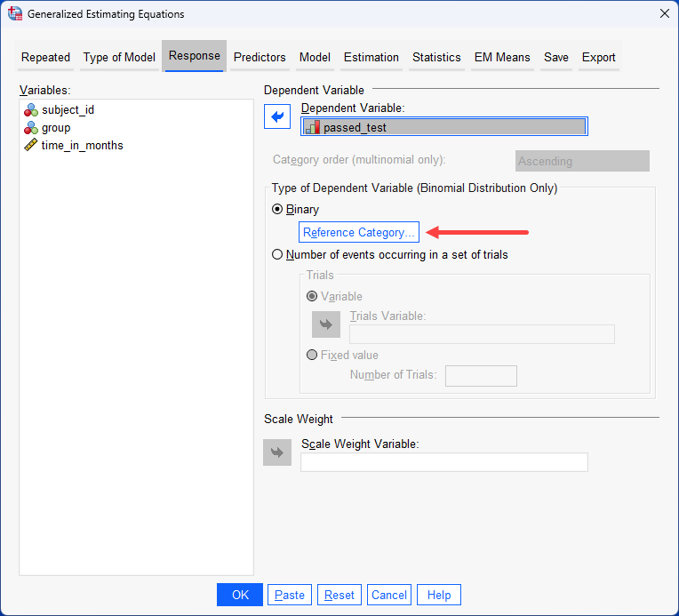
Task: Switch to the Export tab
Action: click(x=598, y=57)
